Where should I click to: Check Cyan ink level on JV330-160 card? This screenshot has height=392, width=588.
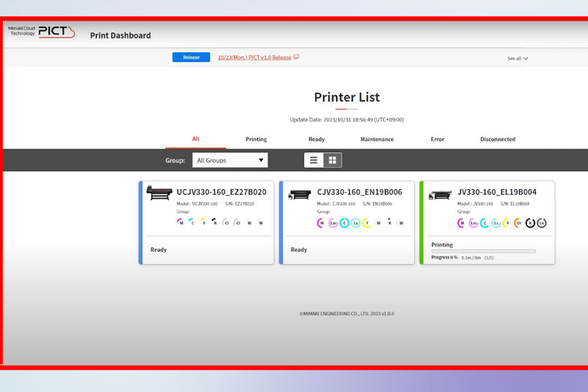click(x=484, y=223)
